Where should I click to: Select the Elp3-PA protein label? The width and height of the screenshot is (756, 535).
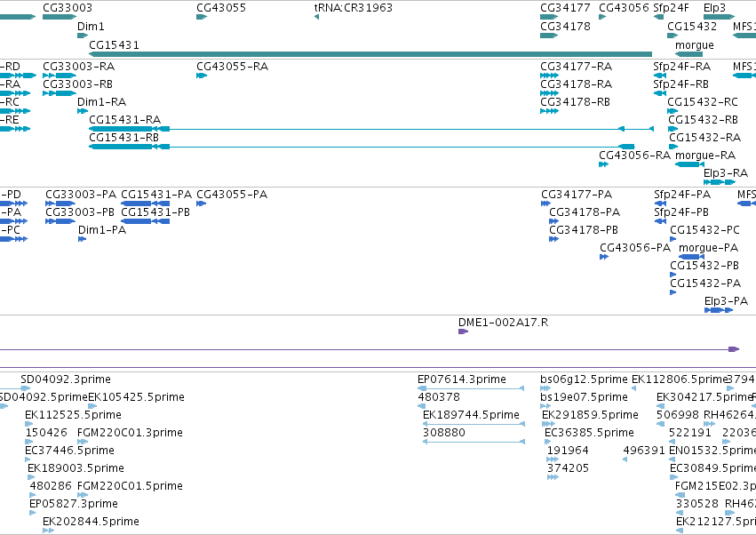[726, 301]
